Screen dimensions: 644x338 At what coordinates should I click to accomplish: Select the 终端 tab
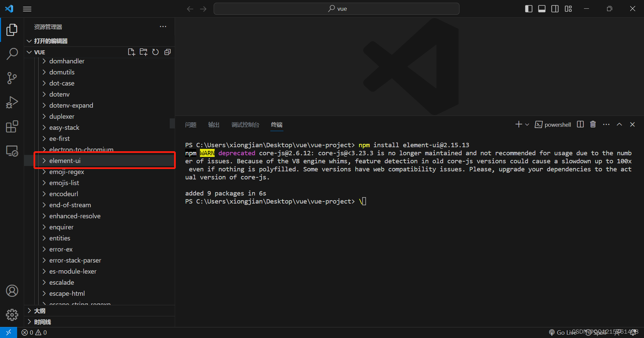tap(277, 125)
